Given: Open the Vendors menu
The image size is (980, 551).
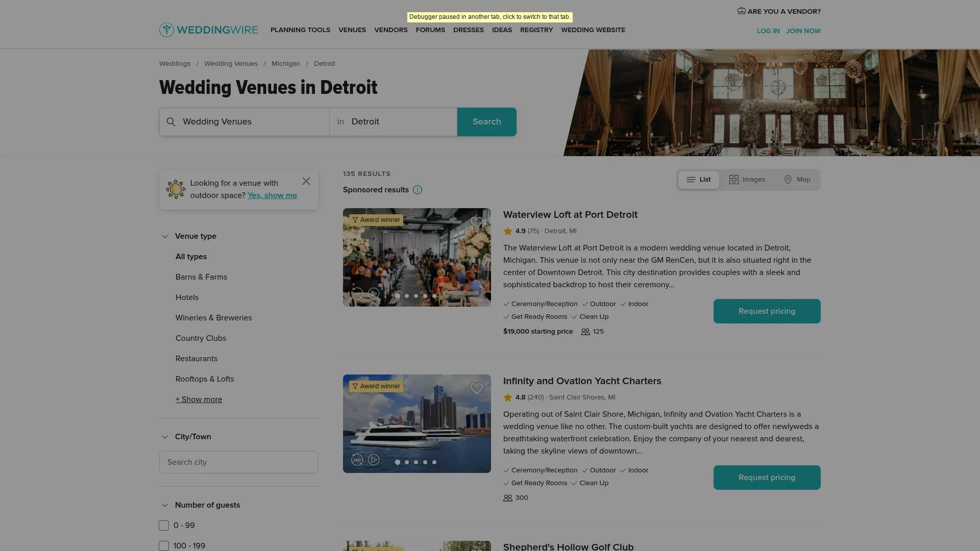Looking at the screenshot, I should [x=390, y=30].
